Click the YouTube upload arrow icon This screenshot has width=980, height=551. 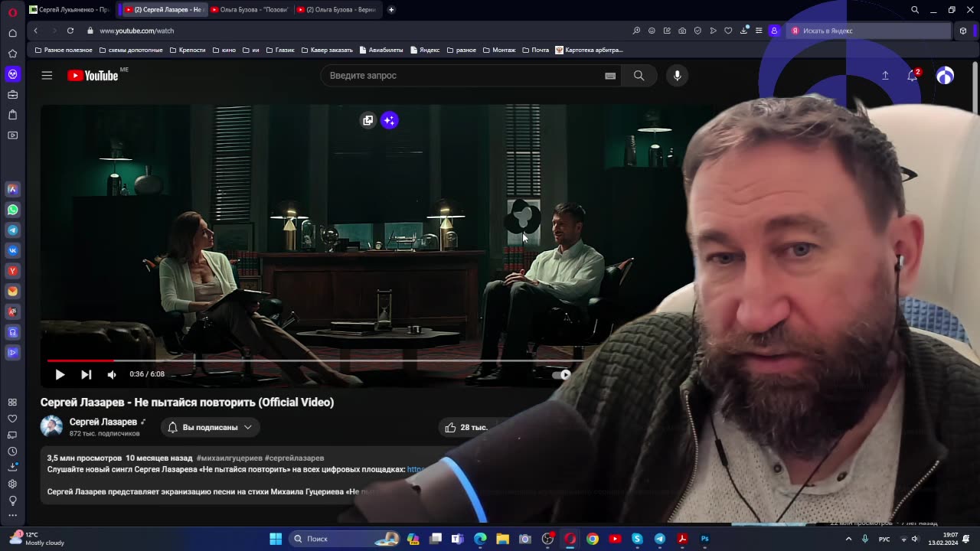(x=885, y=75)
